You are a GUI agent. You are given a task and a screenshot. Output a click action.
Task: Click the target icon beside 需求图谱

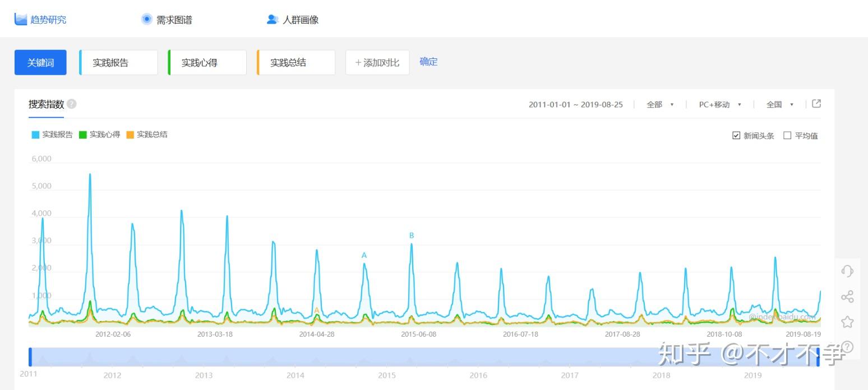pyautogui.click(x=146, y=19)
